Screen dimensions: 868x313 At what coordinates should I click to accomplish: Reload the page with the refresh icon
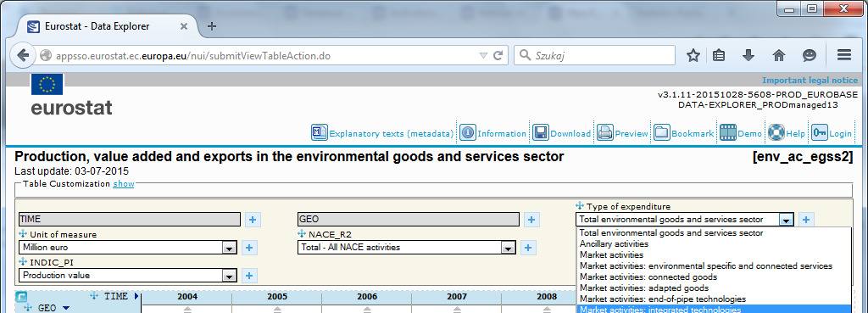pos(498,55)
